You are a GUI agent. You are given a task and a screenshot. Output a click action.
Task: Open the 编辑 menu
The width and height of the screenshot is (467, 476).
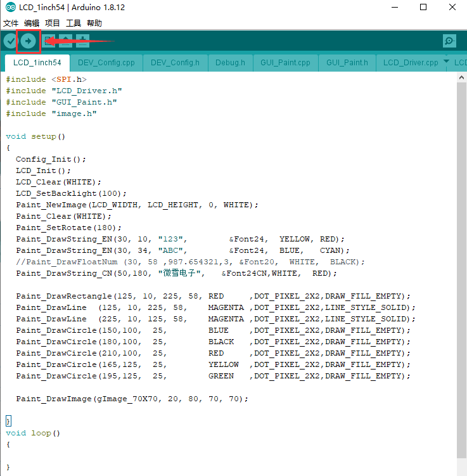pos(32,23)
